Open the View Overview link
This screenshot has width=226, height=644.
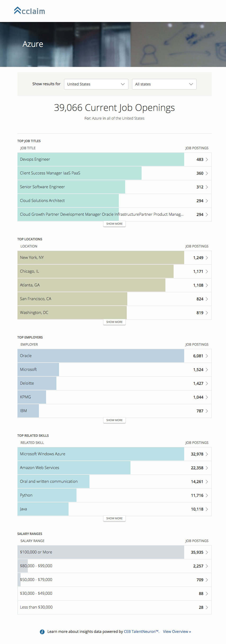[177, 632]
